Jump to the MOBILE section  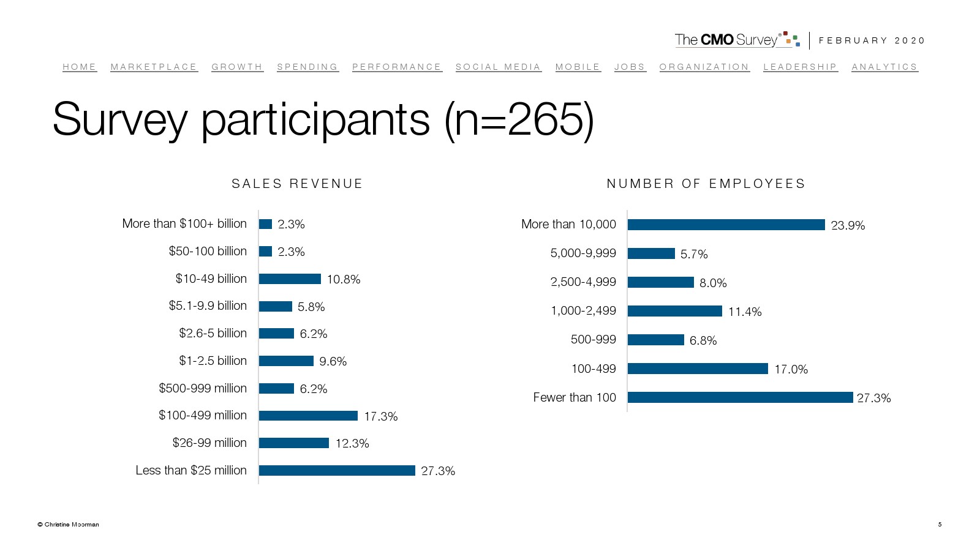point(578,67)
